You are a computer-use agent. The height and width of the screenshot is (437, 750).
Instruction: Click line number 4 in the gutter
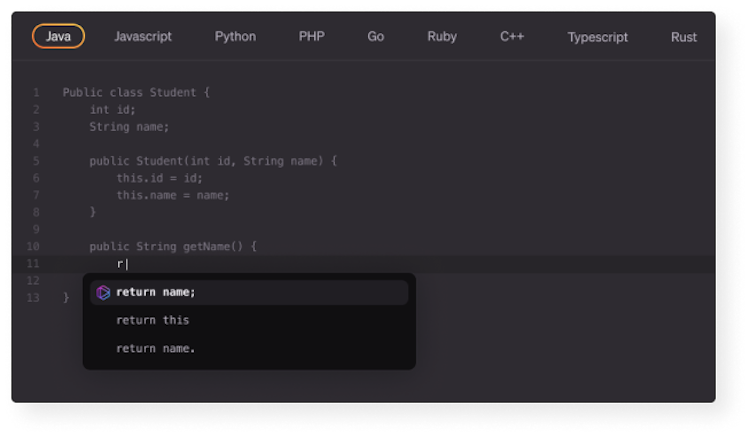[x=36, y=144]
